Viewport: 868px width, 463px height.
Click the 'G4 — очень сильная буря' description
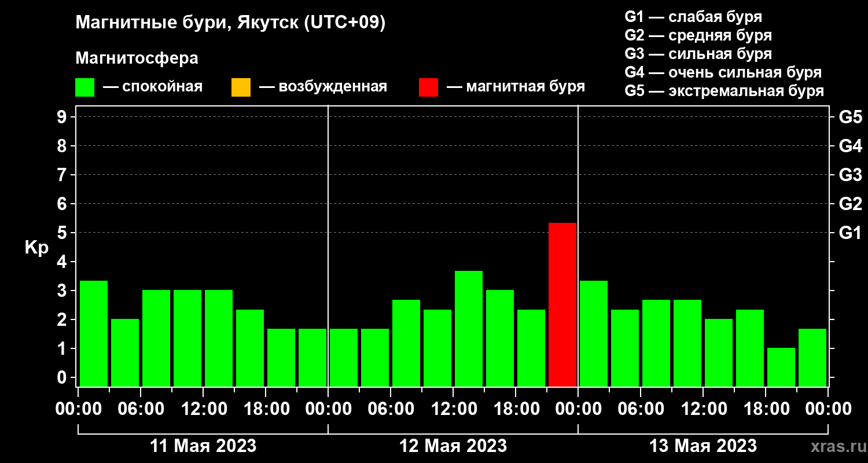[723, 72]
